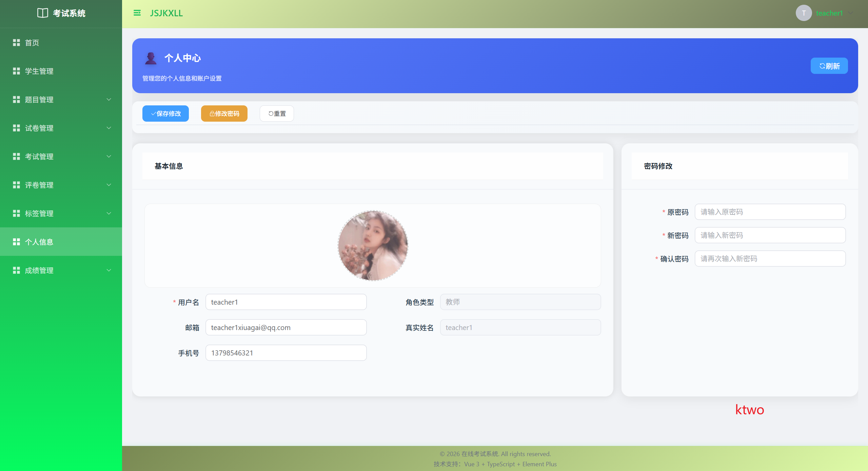Viewport: 868px width, 471px height.
Task: Expand the 试卷管理 submenu arrow
Action: [x=109, y=128]
